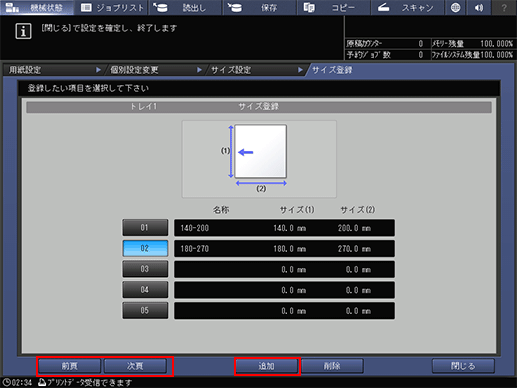517x388 pixels.
Task: Switch to the スキャン tab
Action: 407,7
